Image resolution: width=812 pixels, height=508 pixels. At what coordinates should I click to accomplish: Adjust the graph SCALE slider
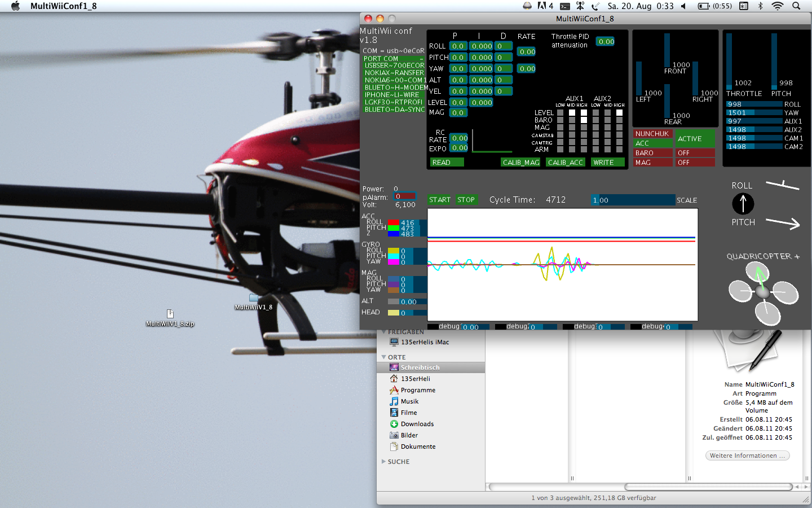tap(633, 200)
